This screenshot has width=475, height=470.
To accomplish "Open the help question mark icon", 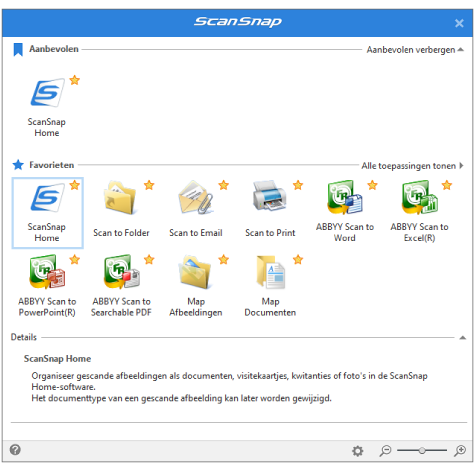I will (x=15, y=450).
